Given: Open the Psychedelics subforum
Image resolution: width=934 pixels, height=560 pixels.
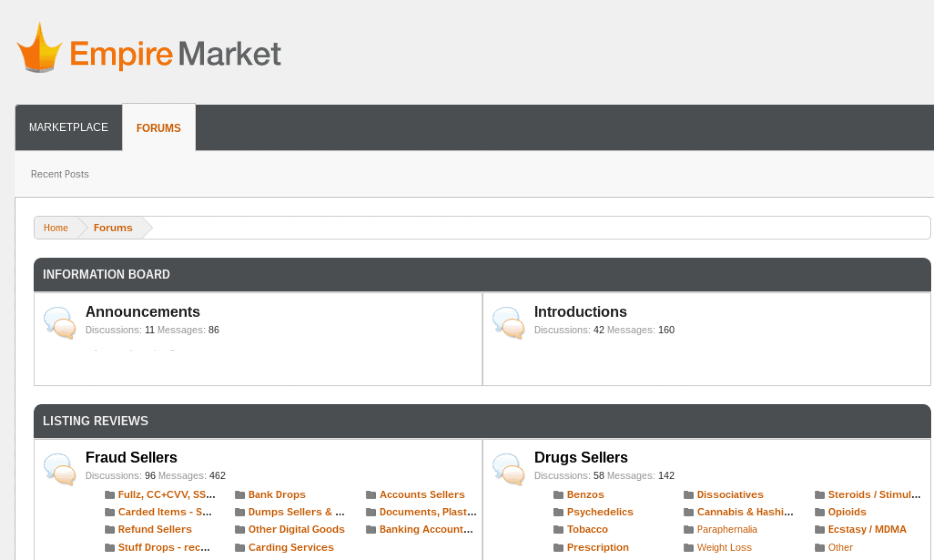Looking at the screenshot, I should pyautogui.click(x=600, y=512).
